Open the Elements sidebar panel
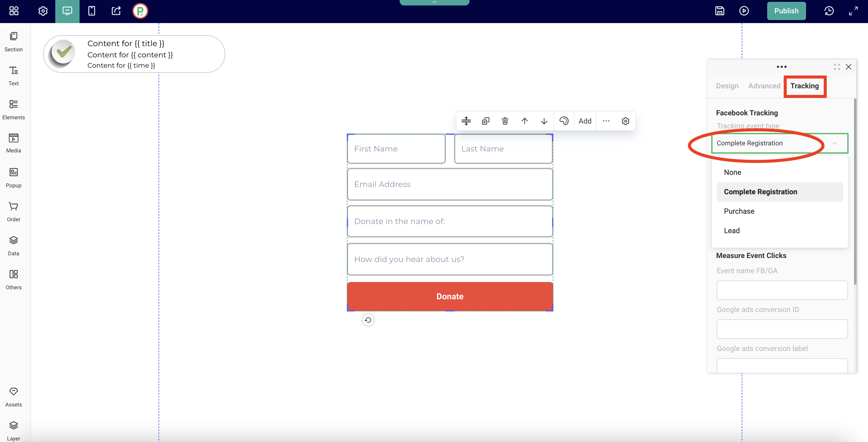Screen dimensions: 868x442 13,110
